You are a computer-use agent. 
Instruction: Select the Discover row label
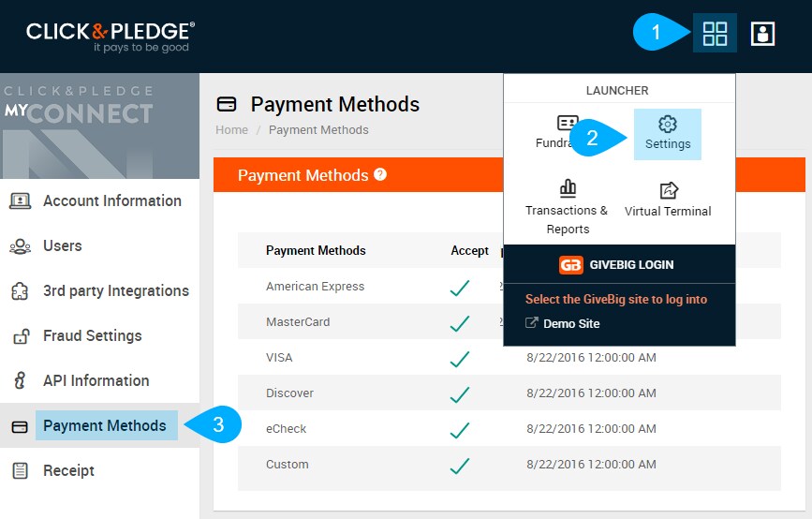tap(289, 393)
